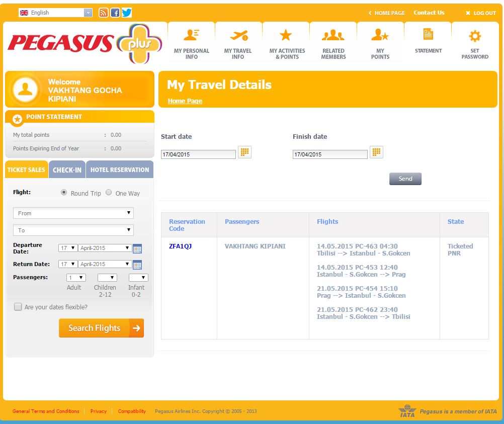504x424 pixels.
Task: Open the Facebook icon link
Action: (x=115, y=13)
